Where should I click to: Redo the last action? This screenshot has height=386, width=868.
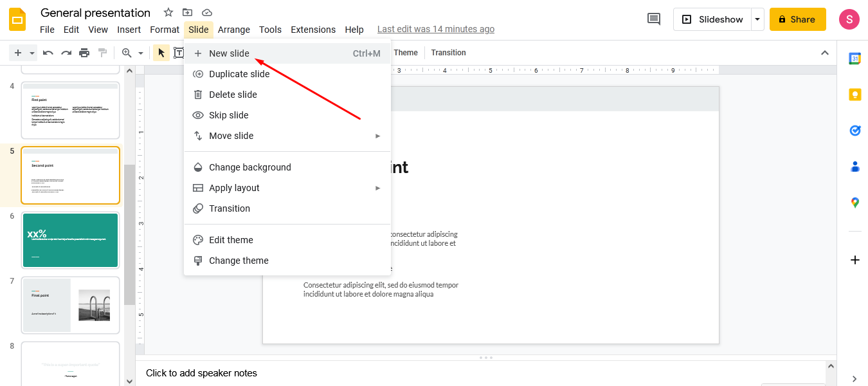66,53
